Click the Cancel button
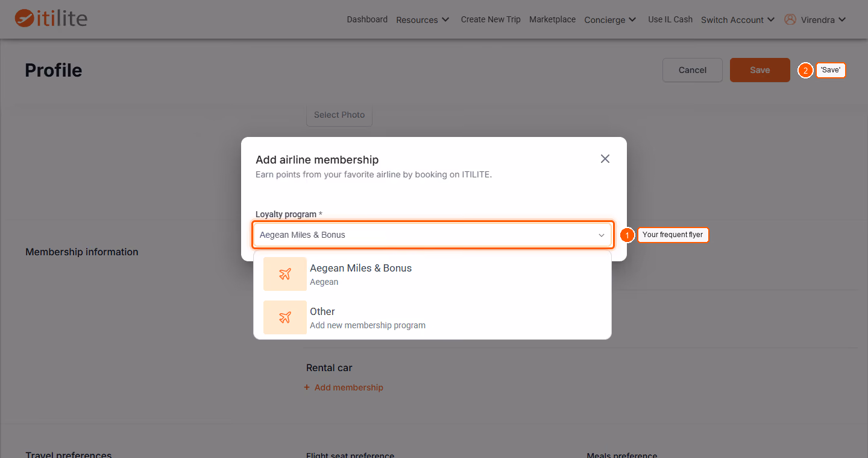The width and height of the screenshot is (868, 458). coord(693,70)
